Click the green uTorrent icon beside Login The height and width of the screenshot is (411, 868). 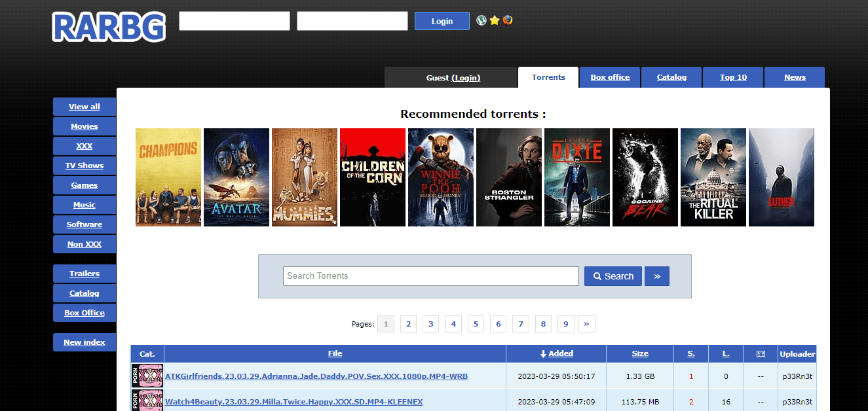pos(481,20)
